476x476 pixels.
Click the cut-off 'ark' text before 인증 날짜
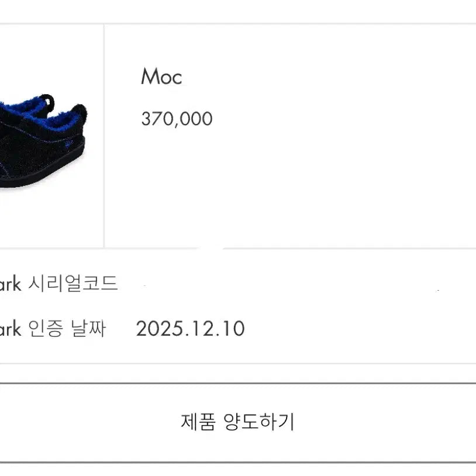10,329
